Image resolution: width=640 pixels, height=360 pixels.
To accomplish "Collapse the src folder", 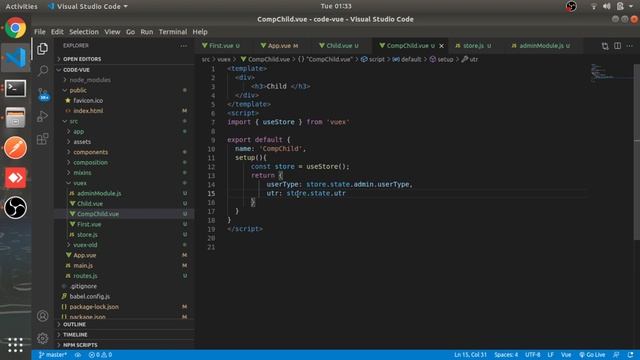I will [124, 121].
